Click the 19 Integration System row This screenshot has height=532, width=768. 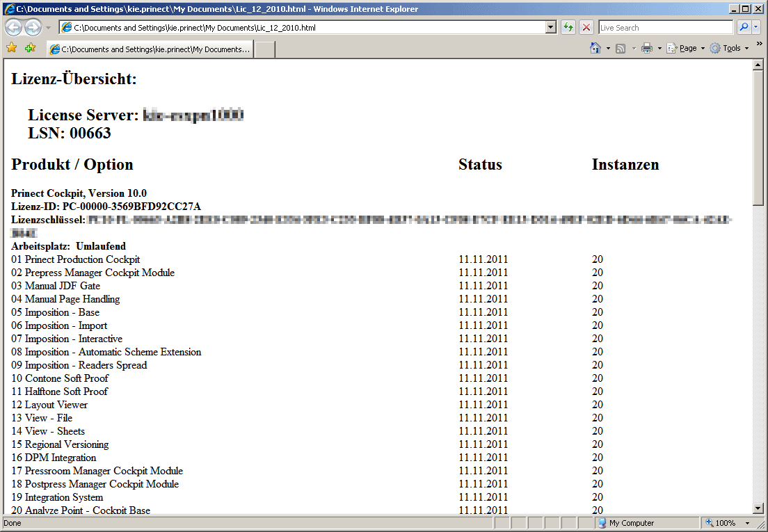click(57, 497)
